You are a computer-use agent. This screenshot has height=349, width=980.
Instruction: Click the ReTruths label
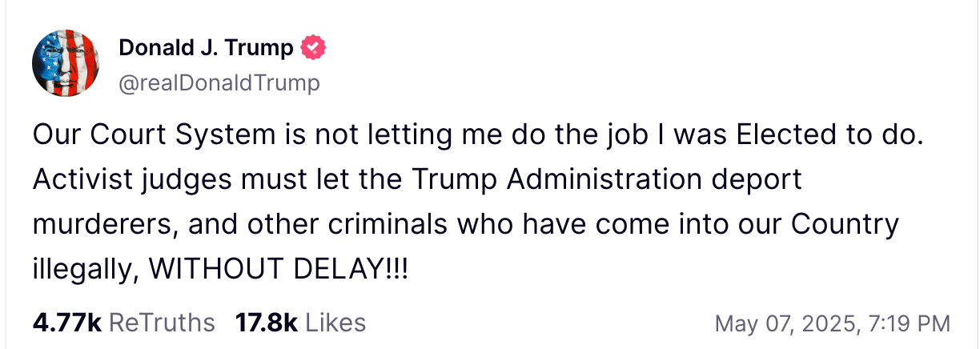click(x=161, y=323)
